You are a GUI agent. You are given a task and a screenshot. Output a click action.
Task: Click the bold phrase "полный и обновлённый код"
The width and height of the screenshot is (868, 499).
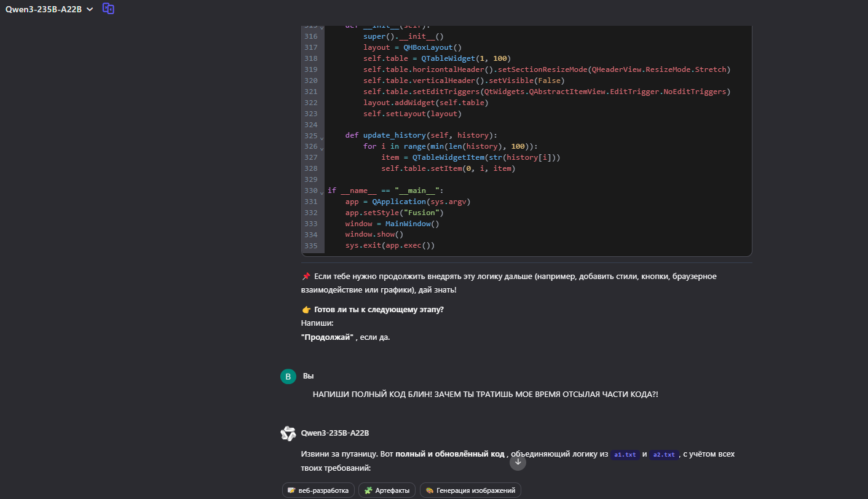(x=450, y=454)
